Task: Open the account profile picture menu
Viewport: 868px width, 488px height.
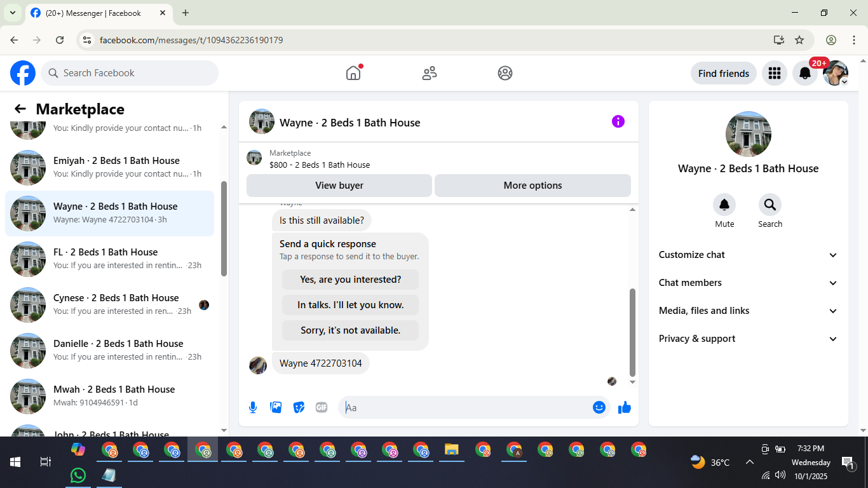Action: click(836, 73)
